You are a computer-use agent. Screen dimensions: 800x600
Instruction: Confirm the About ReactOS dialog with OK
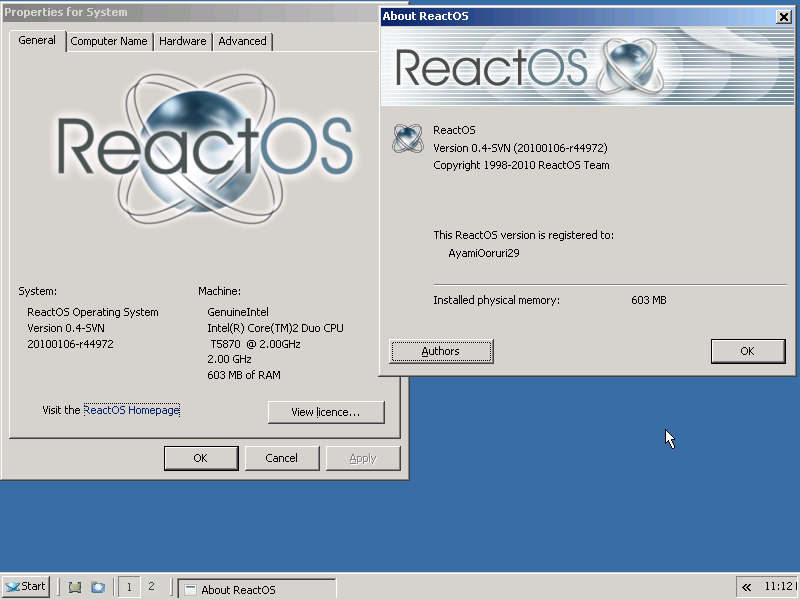click(x=748, y=351)
